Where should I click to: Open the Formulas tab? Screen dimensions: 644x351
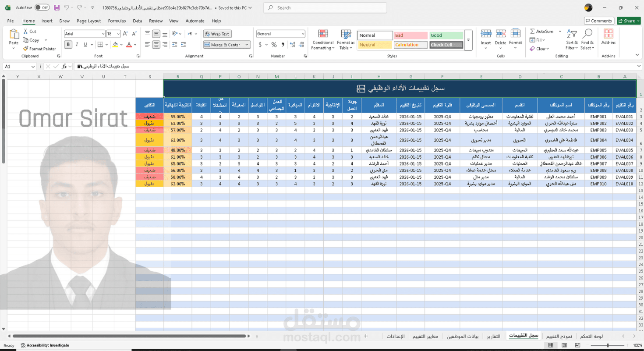point(117,21)
